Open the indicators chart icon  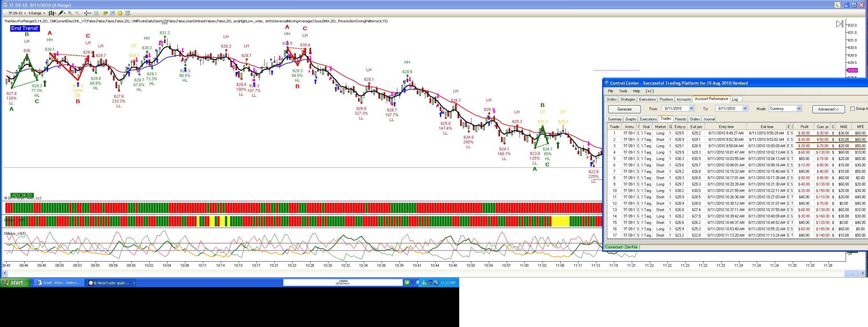pyautogui.click(x=113, y=13)
